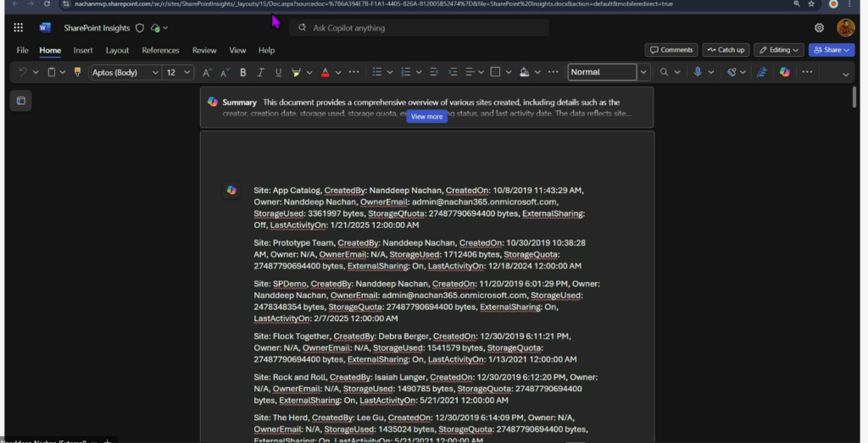The image size is (868, 443).
Task: Click the Paste clipboard icon
Action: point(52,72)
